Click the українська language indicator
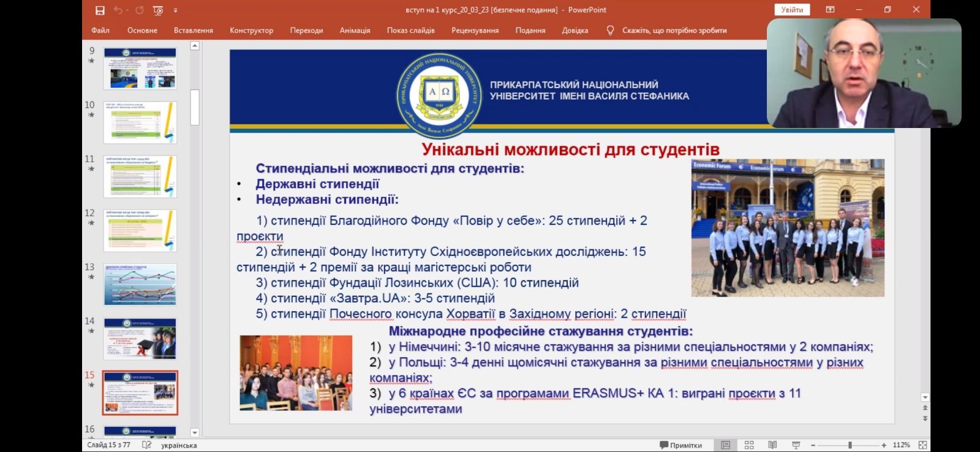980x452 pixels. pos(179,445)
